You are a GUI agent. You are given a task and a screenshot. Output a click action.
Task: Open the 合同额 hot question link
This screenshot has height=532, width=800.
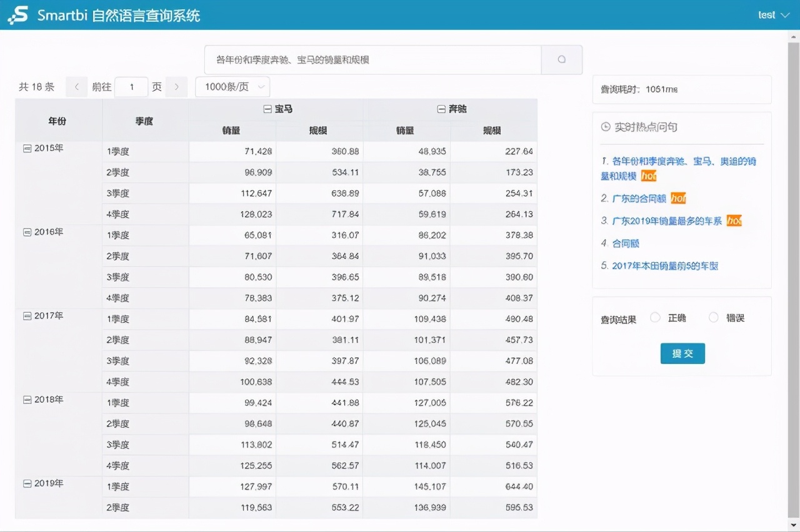pos(627,244)
